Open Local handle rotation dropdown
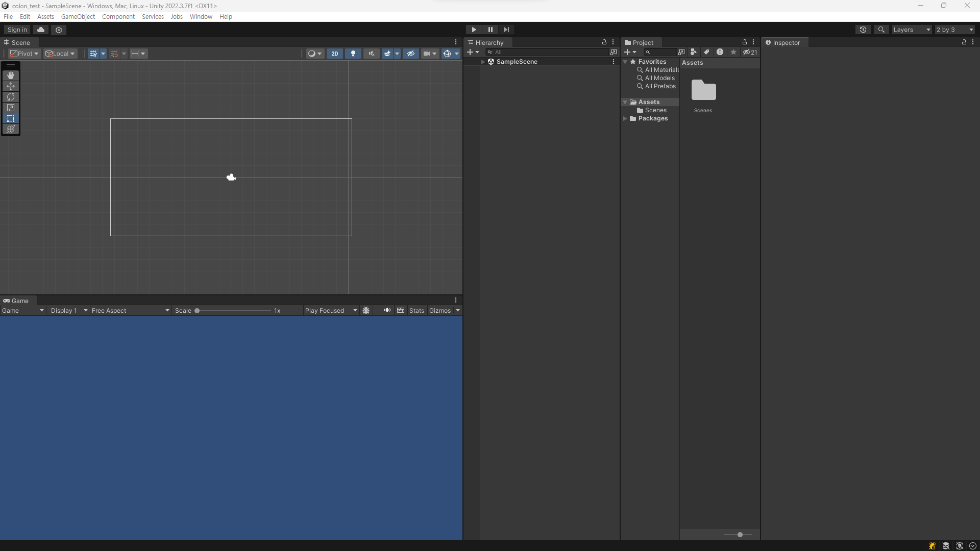This screenshot has width=980, height=551. [60, 54]
